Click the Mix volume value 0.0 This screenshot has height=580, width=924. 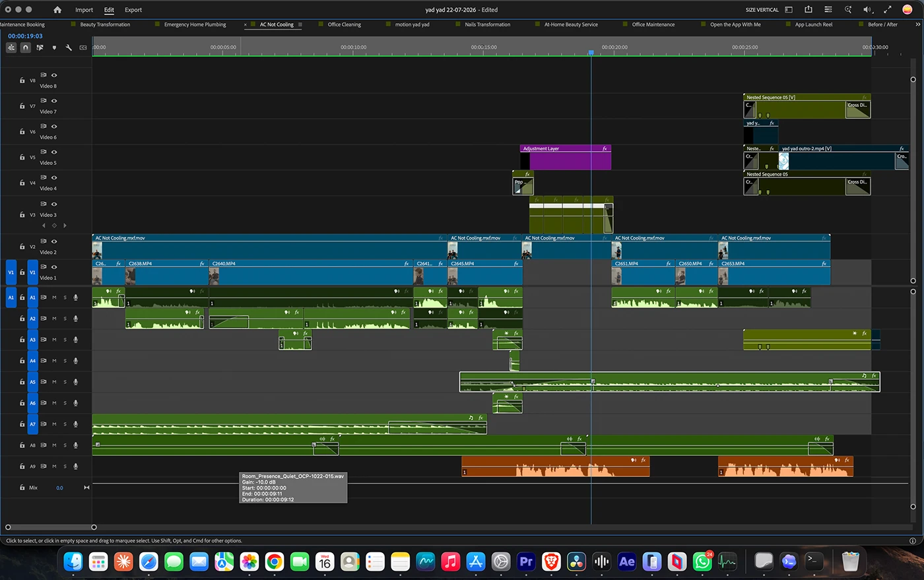[x=59, y=488]
